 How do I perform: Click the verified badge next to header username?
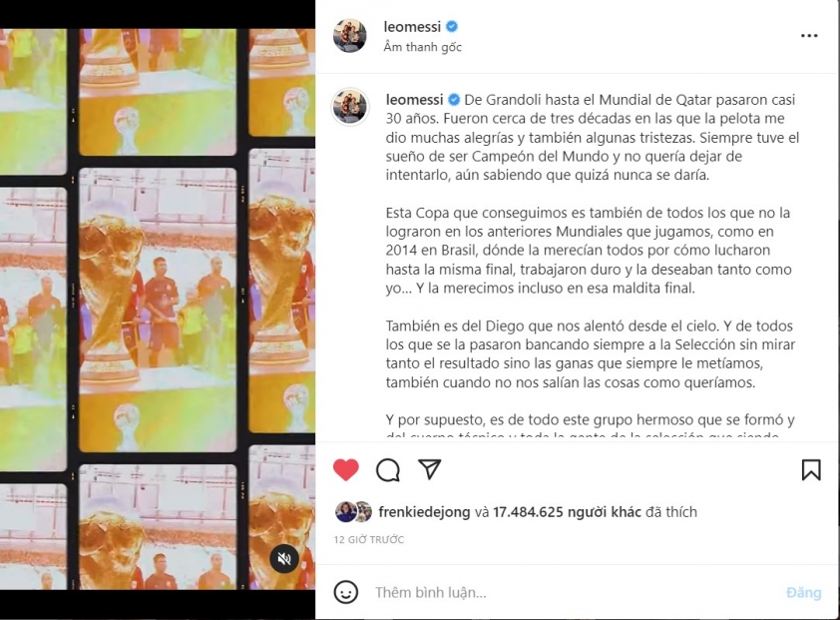[x=452, y=26]
